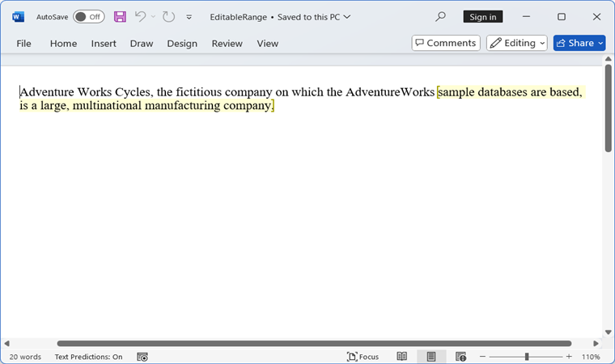Open the Editing mode dropdown

[517, 43]
